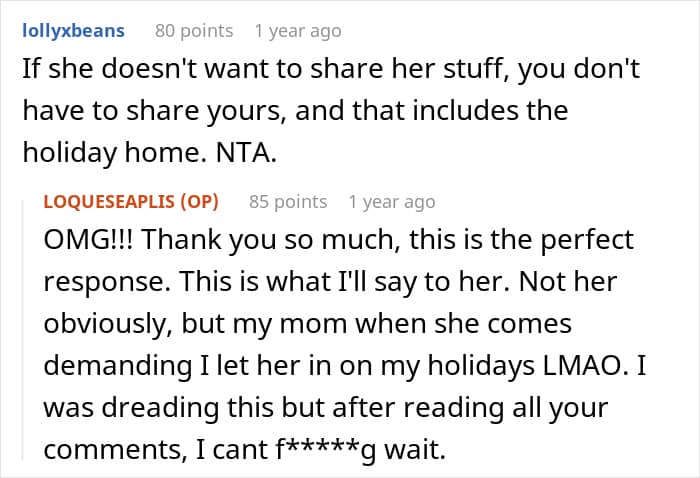700x478 pixels.
Task: Open timestamp on lollyxbeans comment
Action: click(x=298, y=31)
